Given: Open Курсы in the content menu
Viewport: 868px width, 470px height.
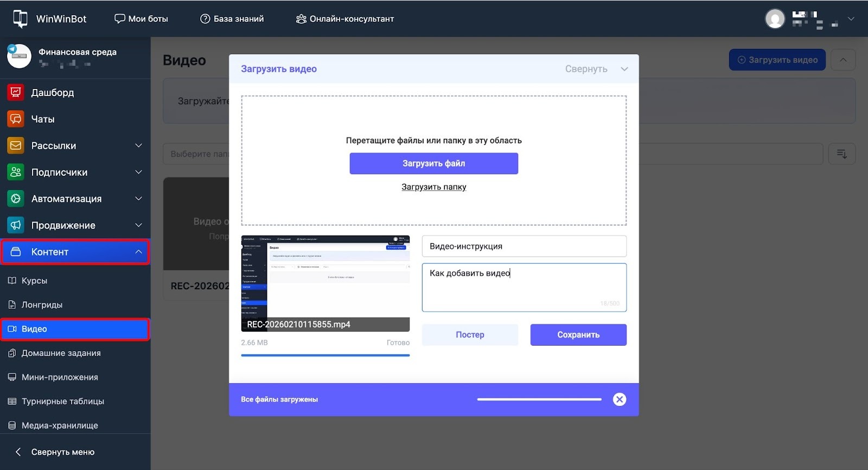Looking at the screenshot, I should pos(34,281).
